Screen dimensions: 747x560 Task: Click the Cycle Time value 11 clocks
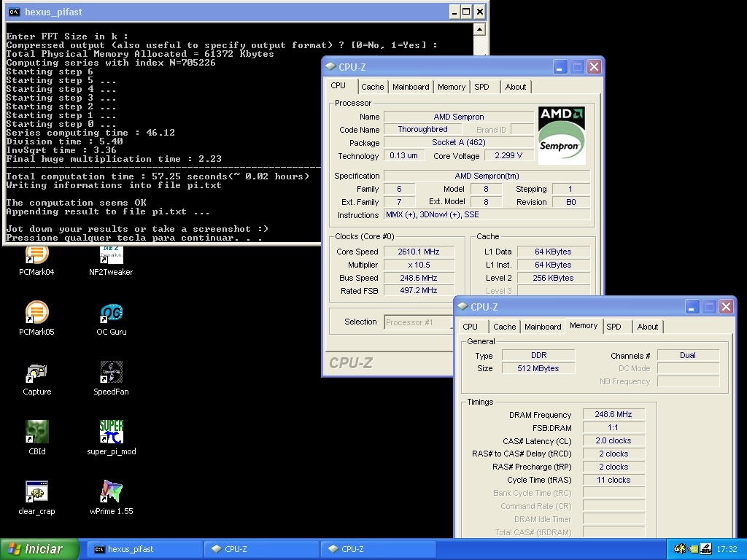[x=614, y=480]
